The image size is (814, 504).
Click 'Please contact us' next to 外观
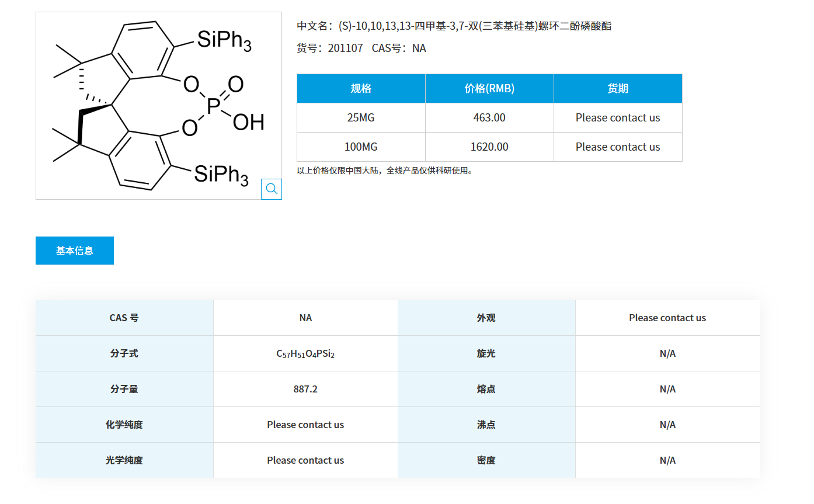pyautogui.click(x=667, y=318)
